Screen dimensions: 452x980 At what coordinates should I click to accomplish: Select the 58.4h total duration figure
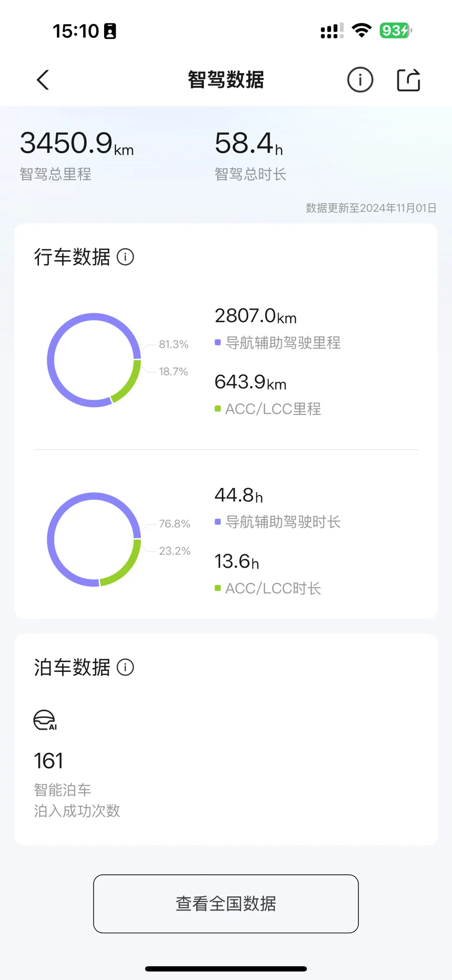coord(249,144)
